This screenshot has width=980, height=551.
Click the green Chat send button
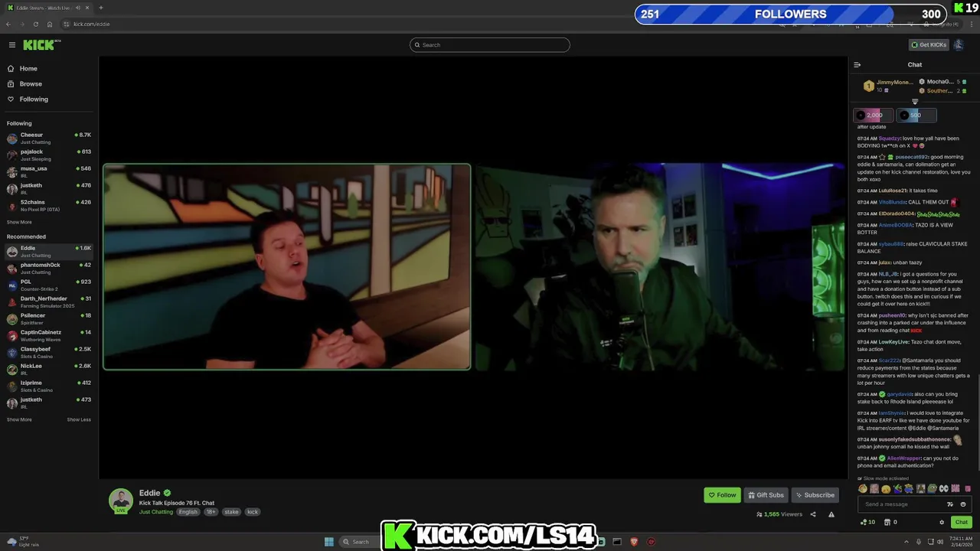961,522
